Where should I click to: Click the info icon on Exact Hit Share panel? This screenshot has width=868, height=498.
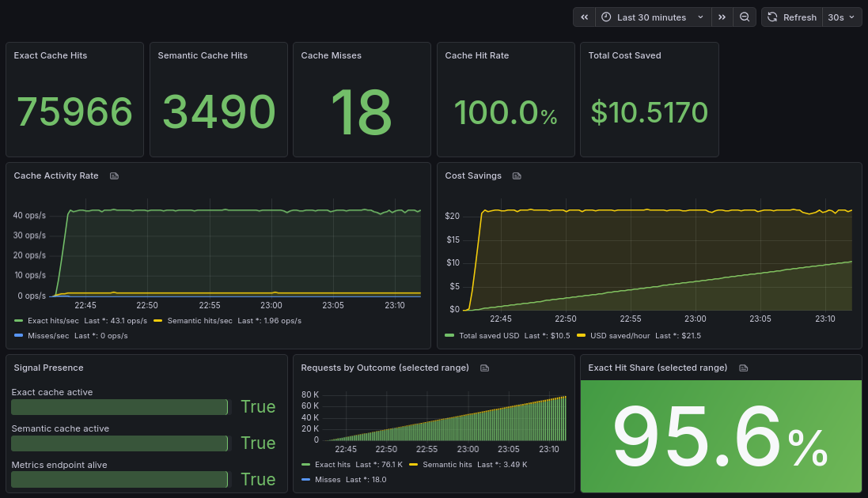coord(743,368)
